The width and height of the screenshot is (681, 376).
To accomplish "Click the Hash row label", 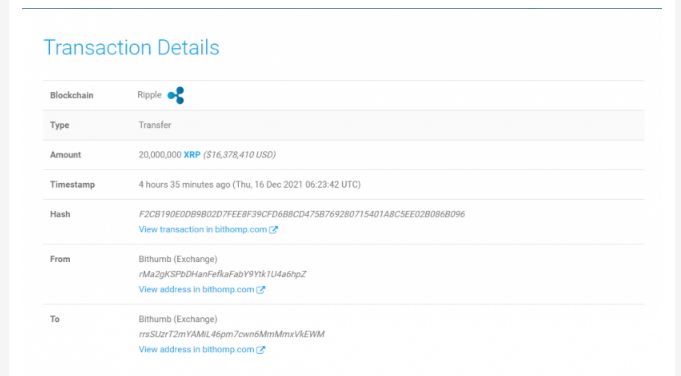I will click(60, 214).
